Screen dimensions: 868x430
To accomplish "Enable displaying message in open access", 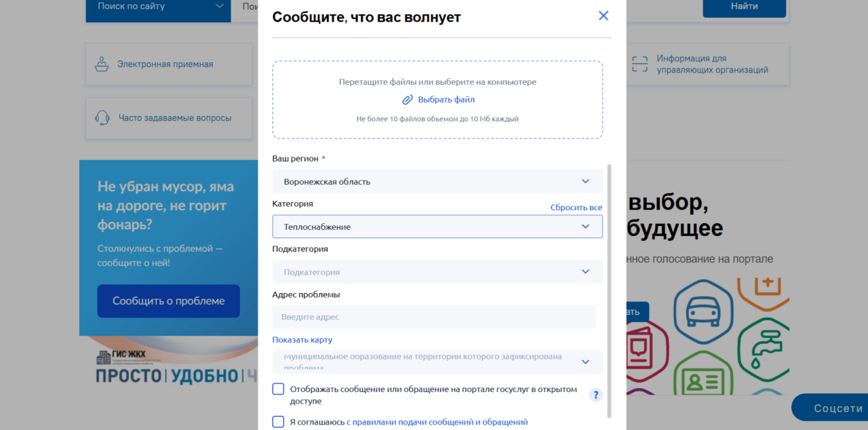I will [278, 389].
